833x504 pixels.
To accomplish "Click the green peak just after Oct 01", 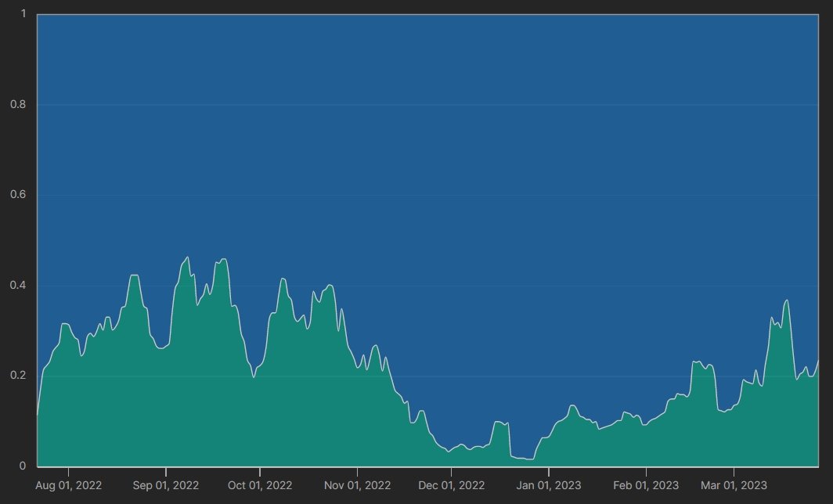I will coord(283,279).
